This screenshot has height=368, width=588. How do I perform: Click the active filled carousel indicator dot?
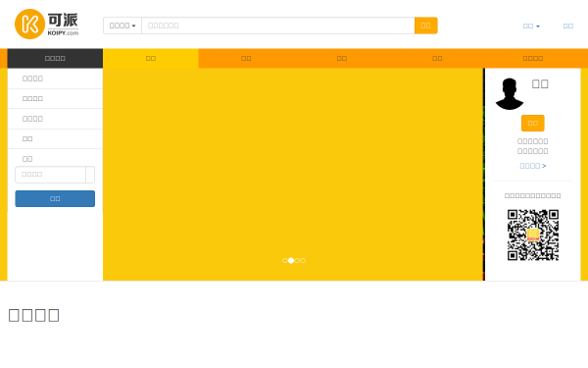point(291,261)
